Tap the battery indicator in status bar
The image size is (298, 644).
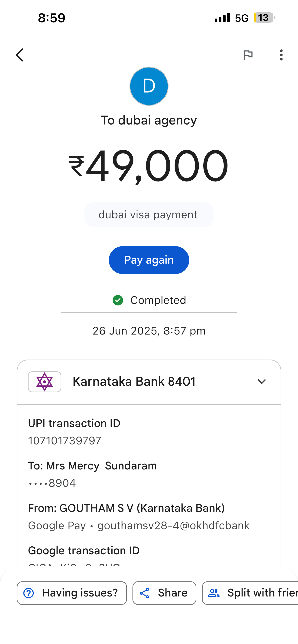tap(264, 18)
